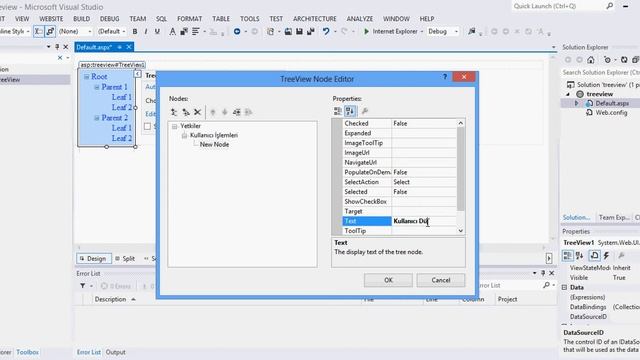Expand Default.aspx in Solution Explorer

point(577,103)
